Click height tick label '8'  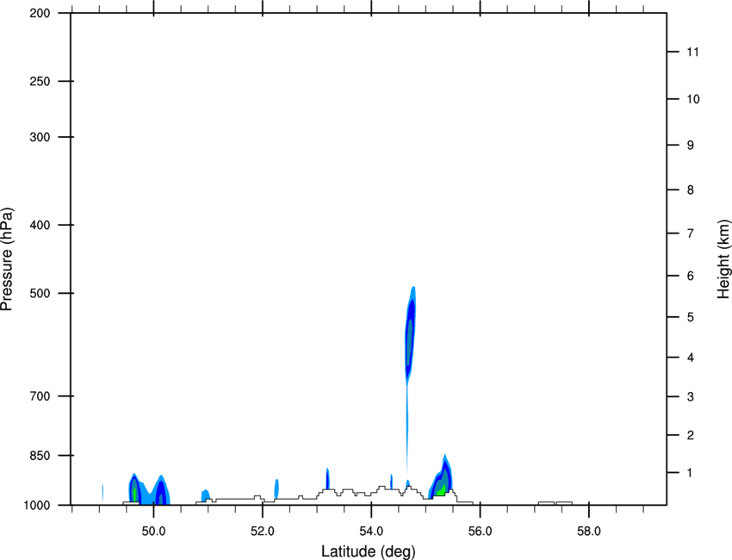(691, 190)
